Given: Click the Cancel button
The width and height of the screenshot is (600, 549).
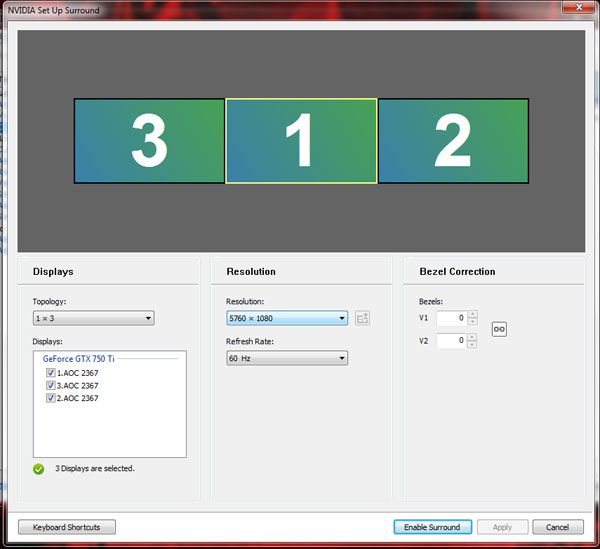Looking at the screenshot, I should pos(558,527).
